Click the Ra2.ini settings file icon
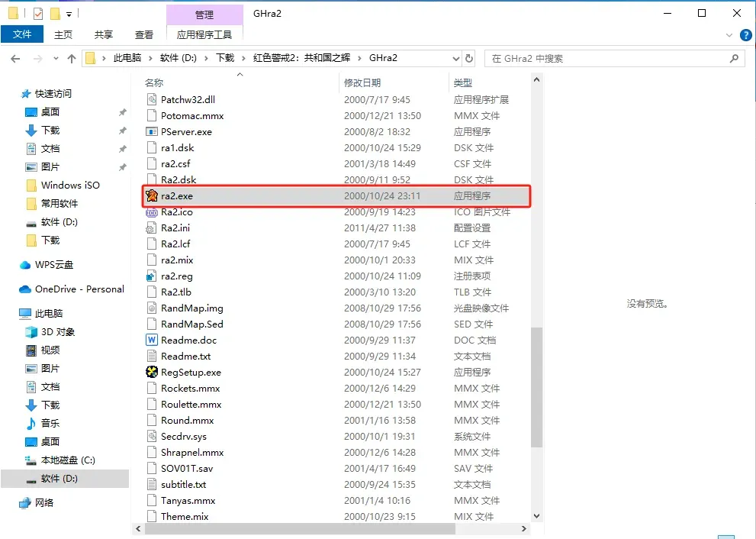 [152, 228]
